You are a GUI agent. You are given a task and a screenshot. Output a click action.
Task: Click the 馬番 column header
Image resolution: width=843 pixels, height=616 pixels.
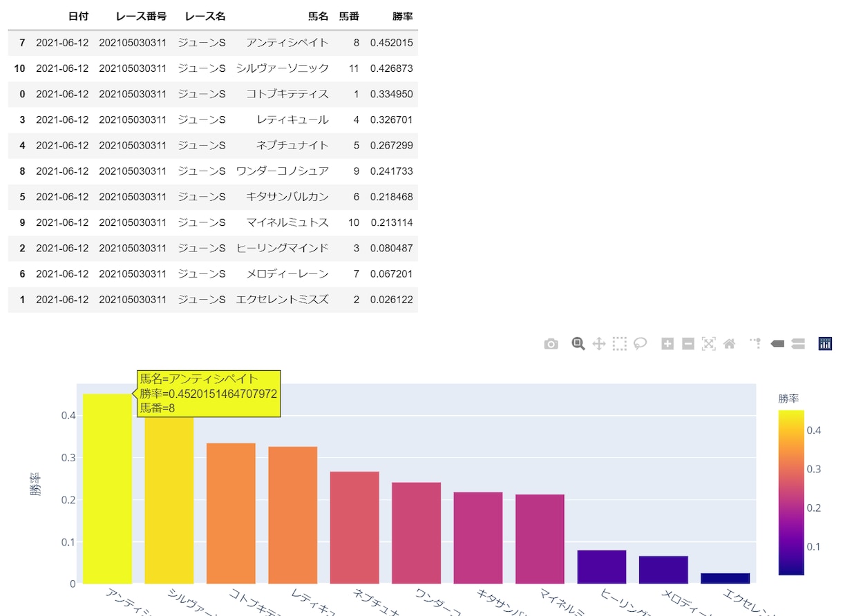[x=349, y=16]
